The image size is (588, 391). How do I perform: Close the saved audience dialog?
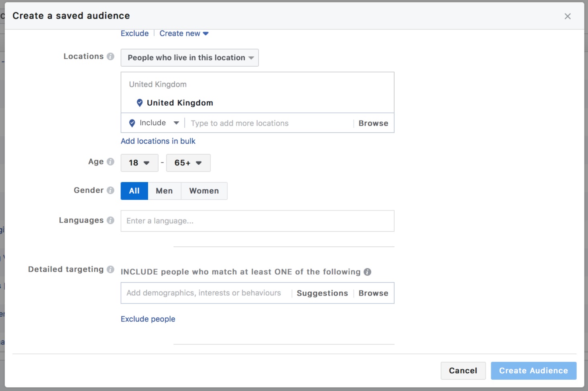567,16
